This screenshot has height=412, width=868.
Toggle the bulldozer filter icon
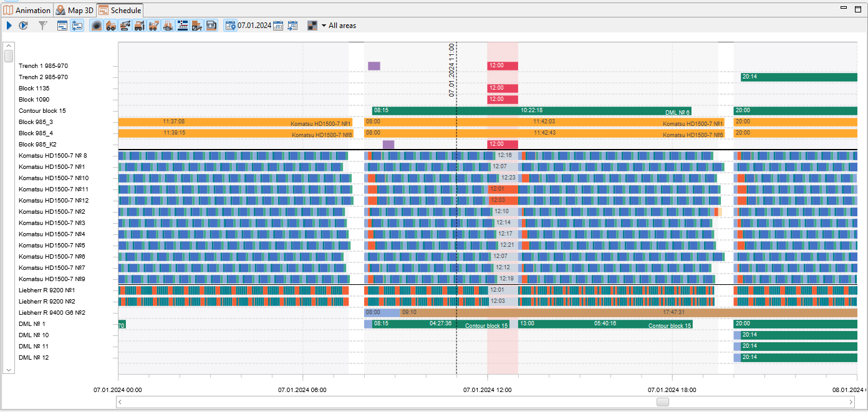[168, 26]
